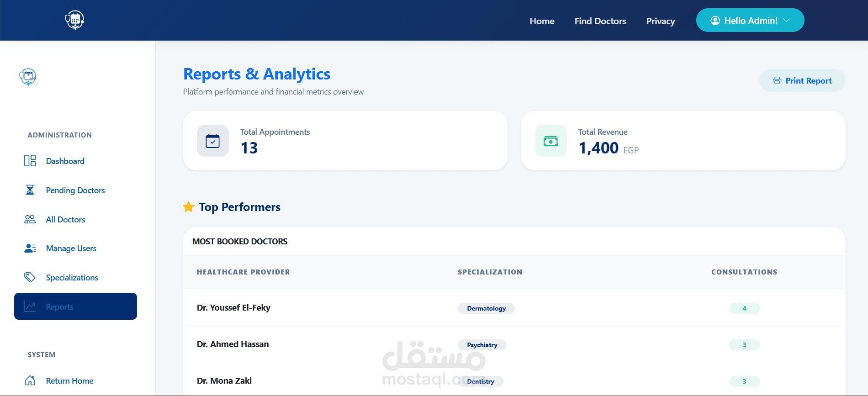Image resolution: width=868 pixels, height=396 pixels.
Task: Click the Dentistry specialization badge
Action: coord(481,381)
